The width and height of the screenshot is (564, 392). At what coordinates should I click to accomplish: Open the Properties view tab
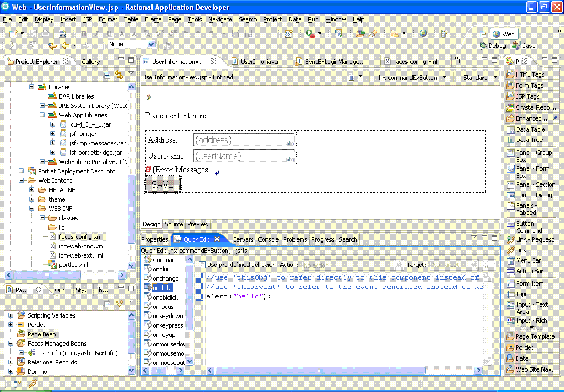click(155, 239)
